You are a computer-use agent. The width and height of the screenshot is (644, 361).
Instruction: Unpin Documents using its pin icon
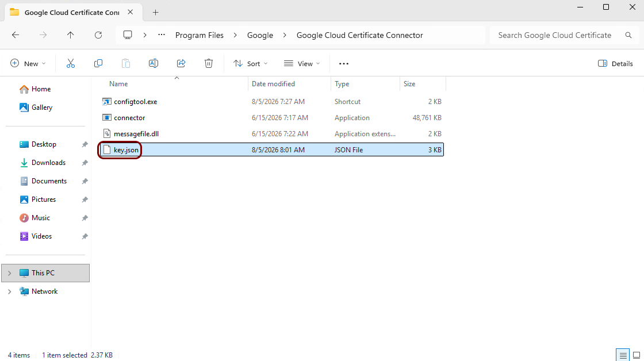(85, 181)
